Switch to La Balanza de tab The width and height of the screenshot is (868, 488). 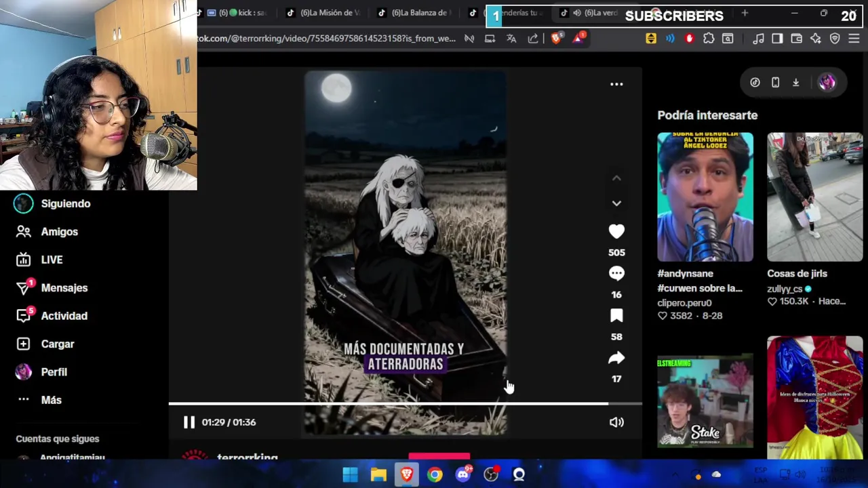click(x=414, y=13)
